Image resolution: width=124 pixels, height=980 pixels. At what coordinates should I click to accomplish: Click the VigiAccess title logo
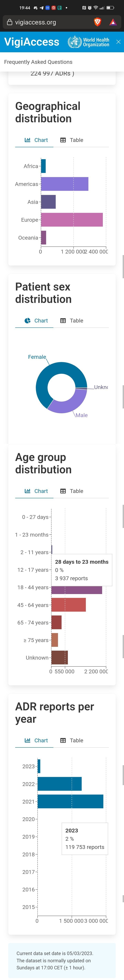(32, 42)
